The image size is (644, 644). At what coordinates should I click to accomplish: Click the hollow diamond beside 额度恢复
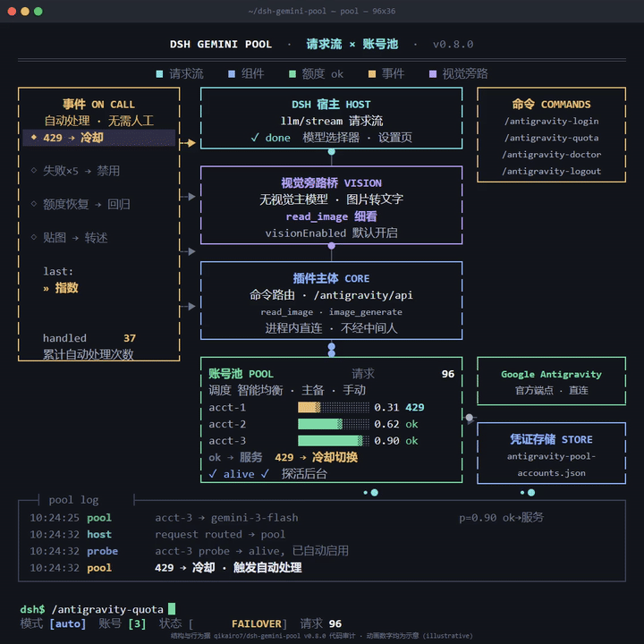[34, 204]
